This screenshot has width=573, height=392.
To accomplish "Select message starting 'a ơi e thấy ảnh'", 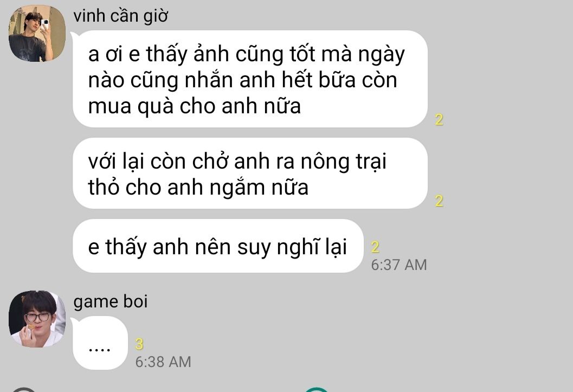I will click(x=250, y=79).
